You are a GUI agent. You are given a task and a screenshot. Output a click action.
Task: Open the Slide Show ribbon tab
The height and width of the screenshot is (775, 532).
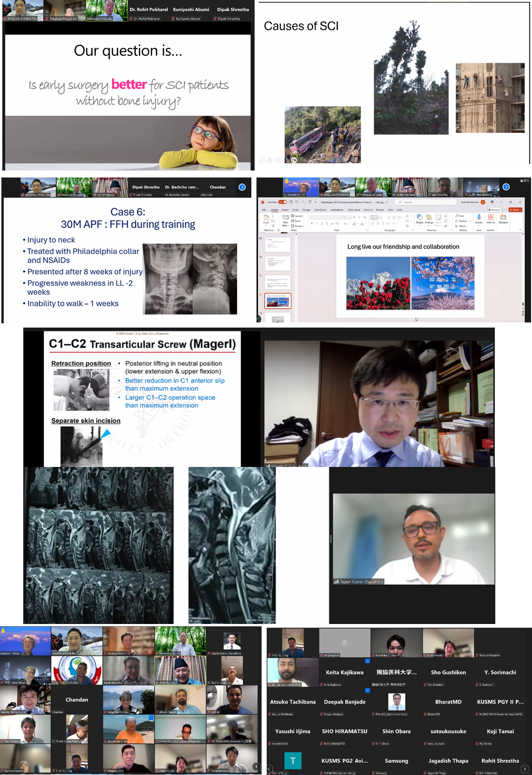coord(354,210)
